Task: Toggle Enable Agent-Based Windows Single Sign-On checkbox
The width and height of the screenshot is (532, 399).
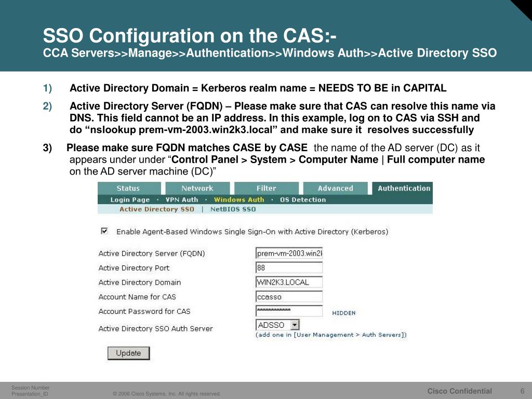Action: click(x=104, y=231)
